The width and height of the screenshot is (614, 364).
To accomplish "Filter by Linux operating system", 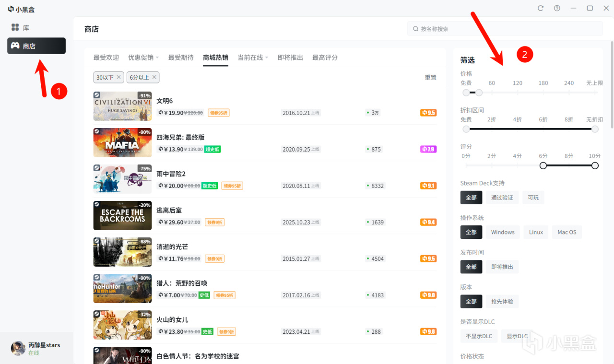I will click(536, 232).
